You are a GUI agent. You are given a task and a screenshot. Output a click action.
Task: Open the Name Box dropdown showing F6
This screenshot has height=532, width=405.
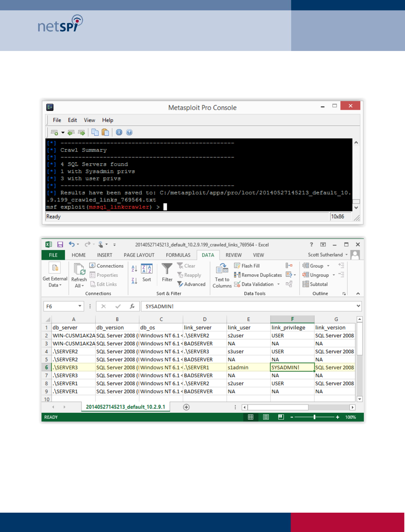tap(80, 306)
